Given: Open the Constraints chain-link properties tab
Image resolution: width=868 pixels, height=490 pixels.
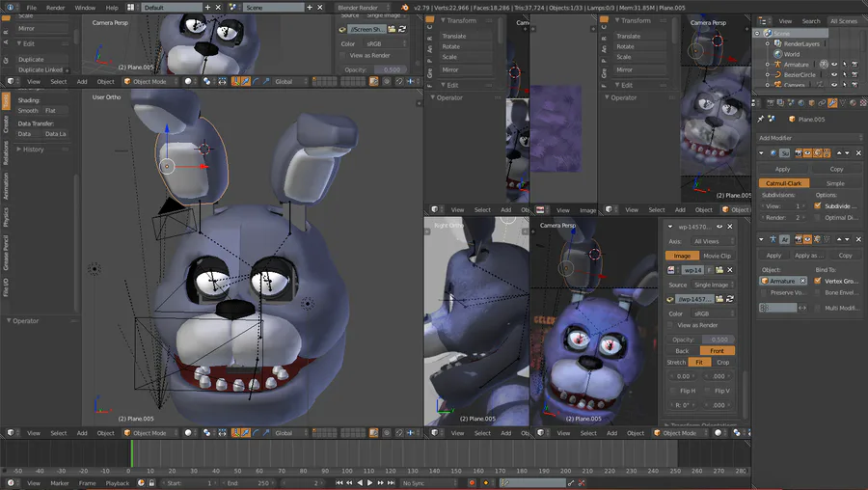Looking at the screenshot, I should pos(822,103).
